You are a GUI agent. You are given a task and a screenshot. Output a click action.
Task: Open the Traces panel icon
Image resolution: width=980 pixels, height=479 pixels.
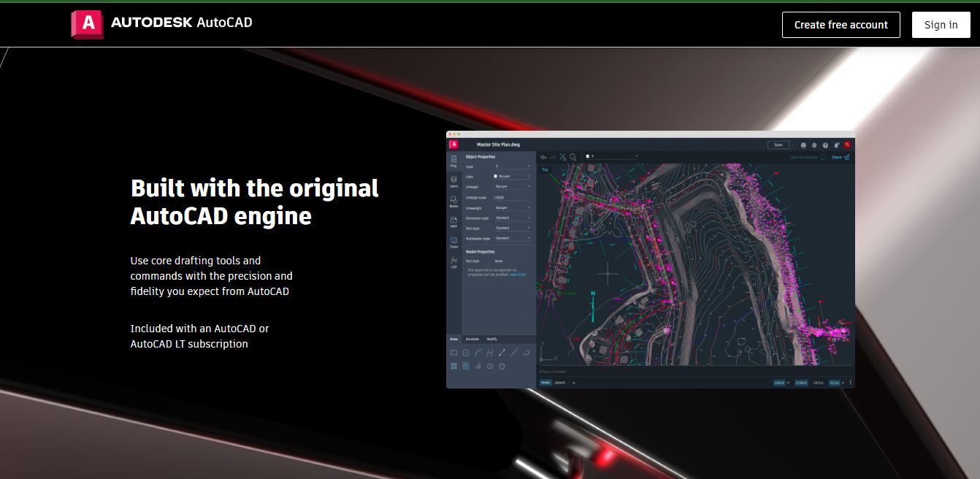pos(453,242)
